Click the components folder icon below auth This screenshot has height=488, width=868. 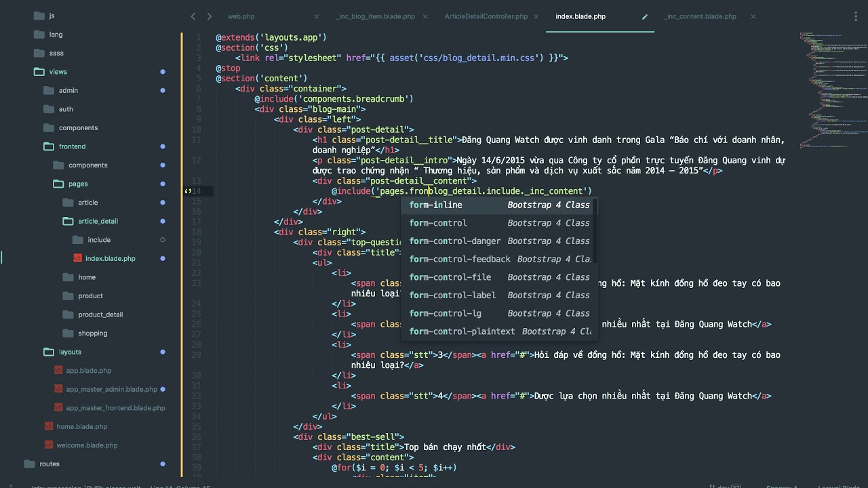pos(48,127)
